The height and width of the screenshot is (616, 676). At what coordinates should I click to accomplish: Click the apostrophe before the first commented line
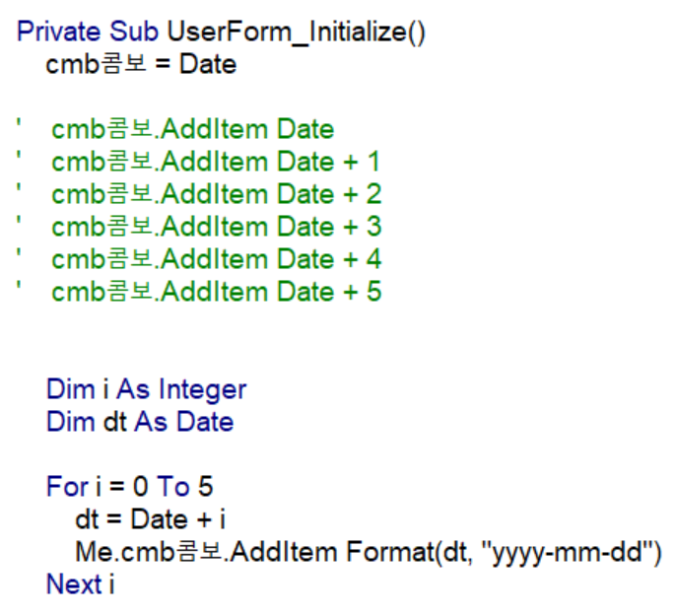point(19,125)
